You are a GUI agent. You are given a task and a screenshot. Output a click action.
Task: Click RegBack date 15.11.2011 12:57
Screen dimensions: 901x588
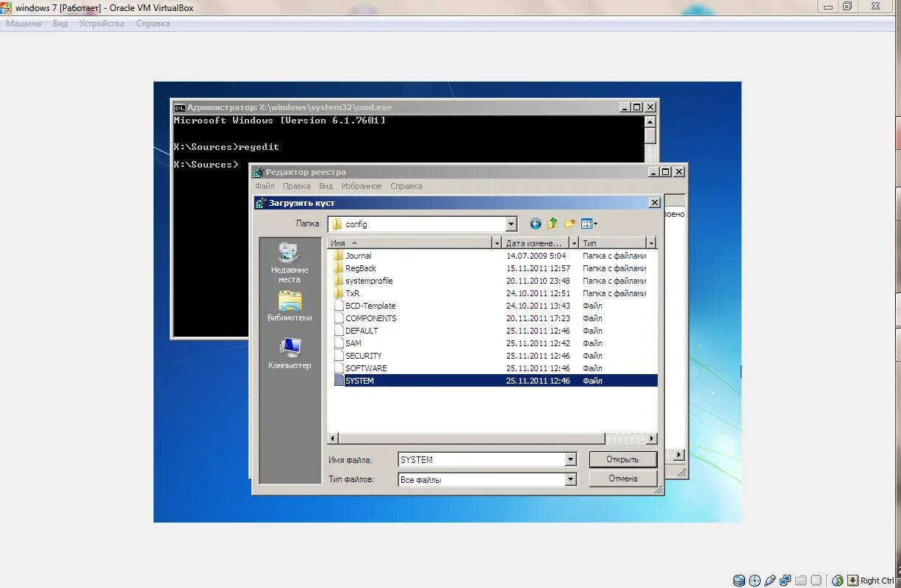click(x=538, y=268)
